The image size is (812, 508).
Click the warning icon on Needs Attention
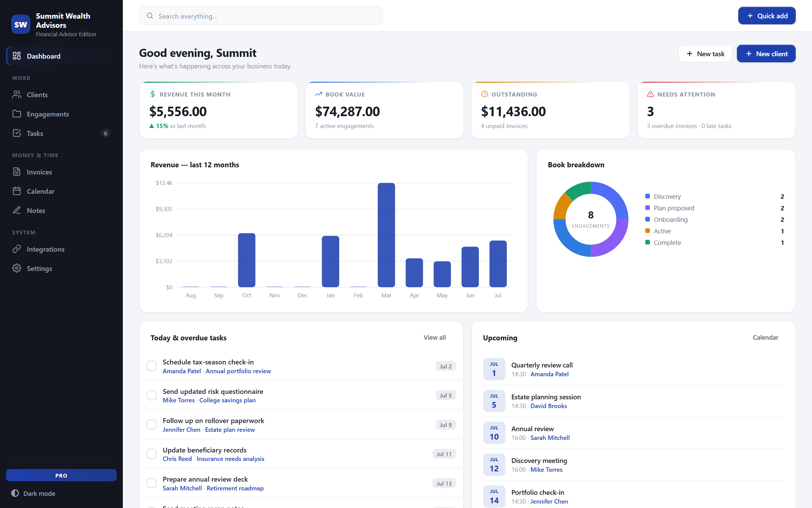[650, 94]
